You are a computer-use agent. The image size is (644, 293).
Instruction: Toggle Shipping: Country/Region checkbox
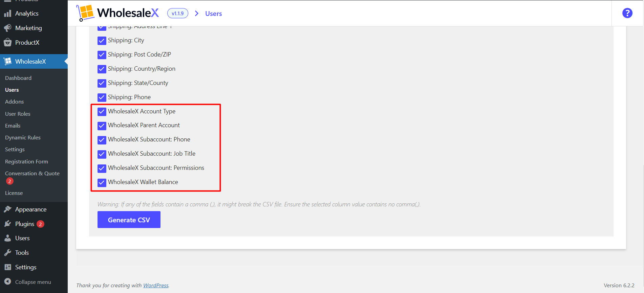[102, 69]
